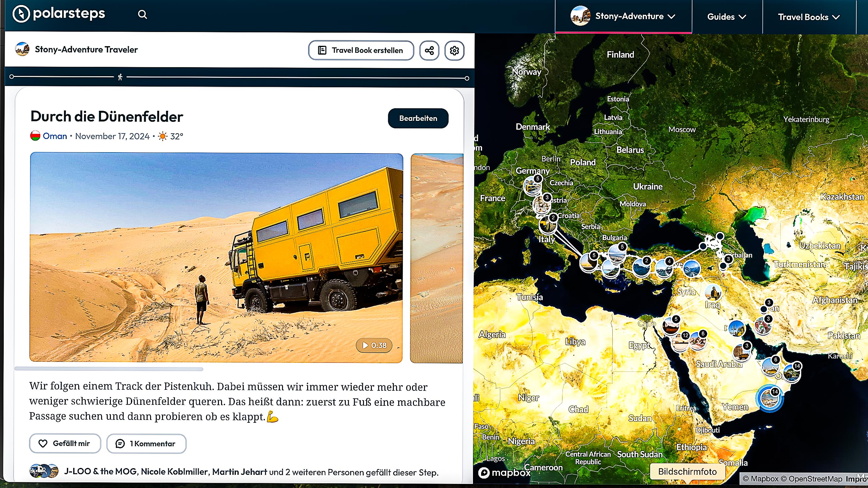The image size is (868, 488).
Task: Click the search magnifier icon
Action: 142,14
